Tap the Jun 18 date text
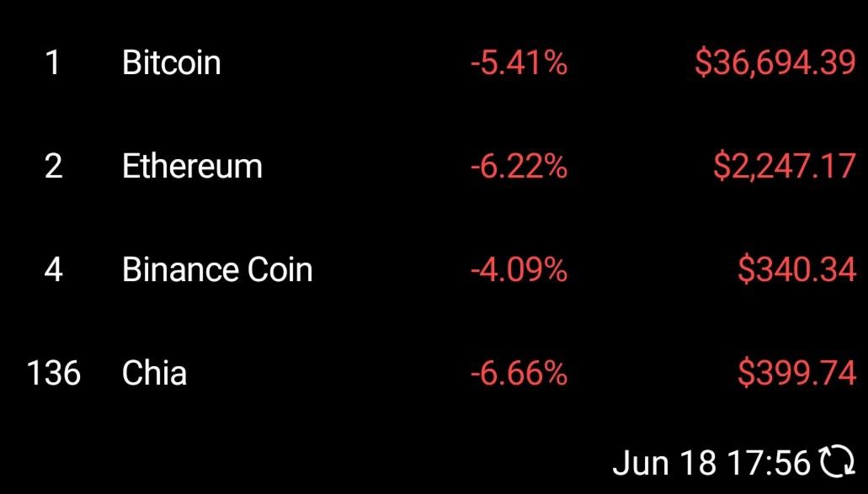Viewport: 868px width, 494px height. point(665,462)
